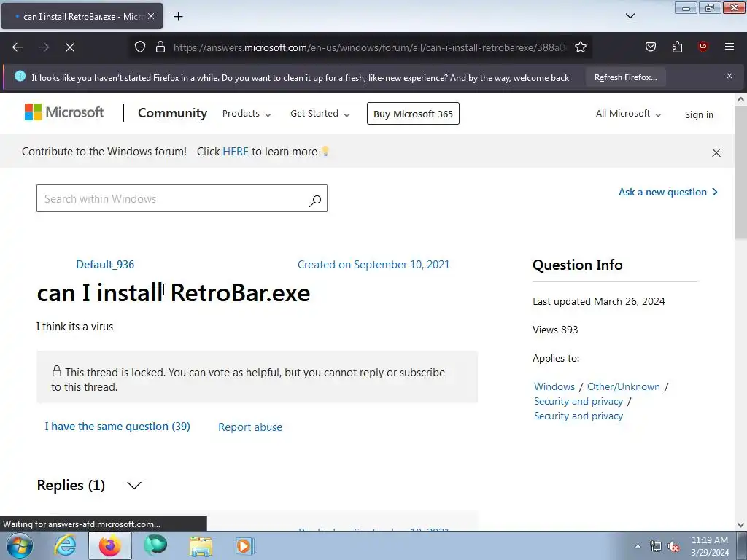Open the Windows Start button
The height and width of the screenshot is (560, 747).
[x=20, y=545]
